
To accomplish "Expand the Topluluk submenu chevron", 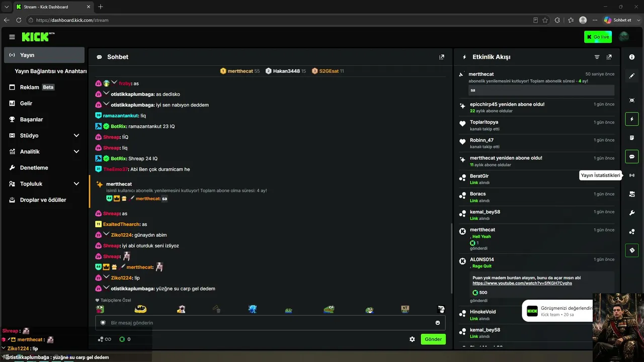I will (x=76, y=184).
